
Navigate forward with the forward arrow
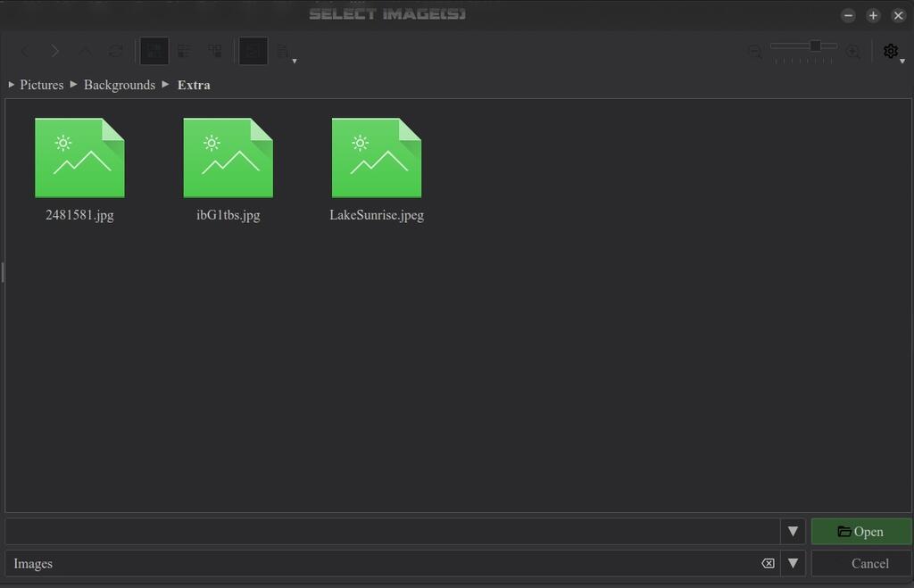coord(54,51)
